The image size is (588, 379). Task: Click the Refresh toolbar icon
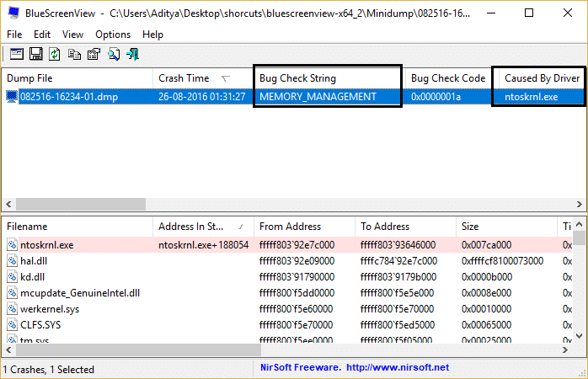click(x=55, y=54)
